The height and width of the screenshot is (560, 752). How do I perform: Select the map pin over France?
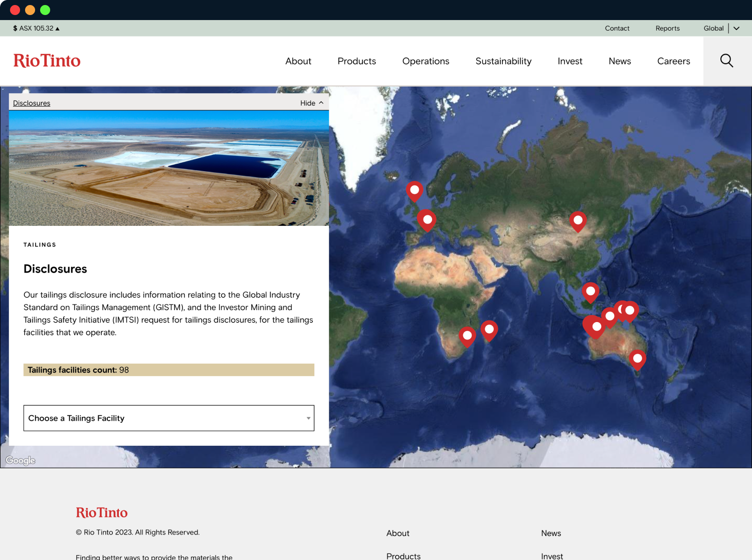[x=427, y=220]
